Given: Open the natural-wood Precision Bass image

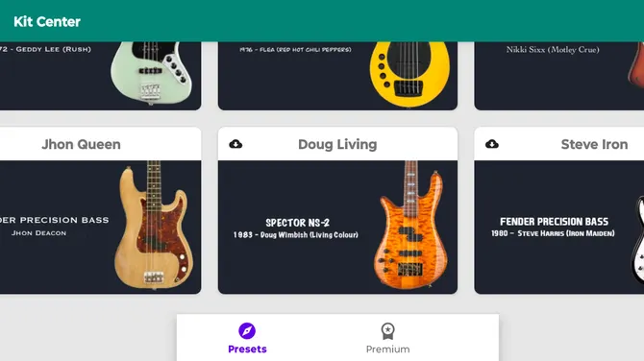Looking at the screenshot, I should tap(153, 225).
